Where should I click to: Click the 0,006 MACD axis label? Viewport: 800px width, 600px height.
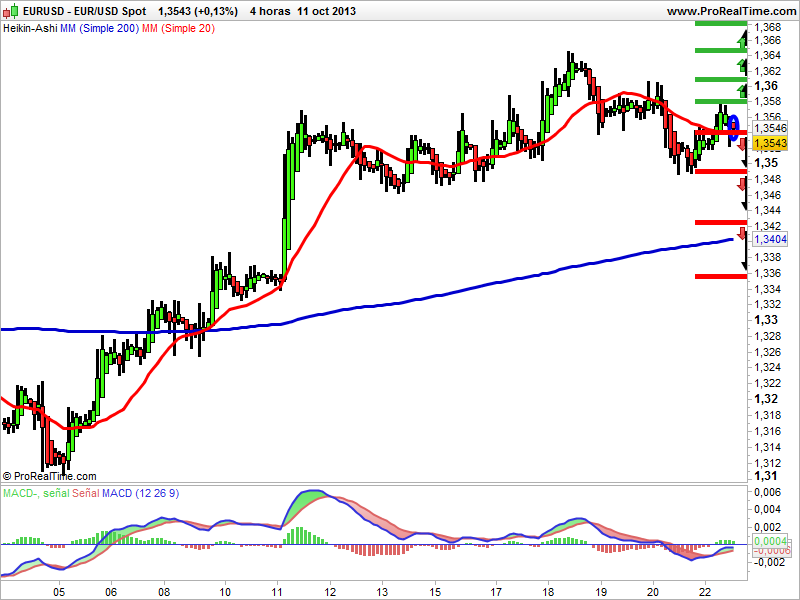(x=768, y=492)
